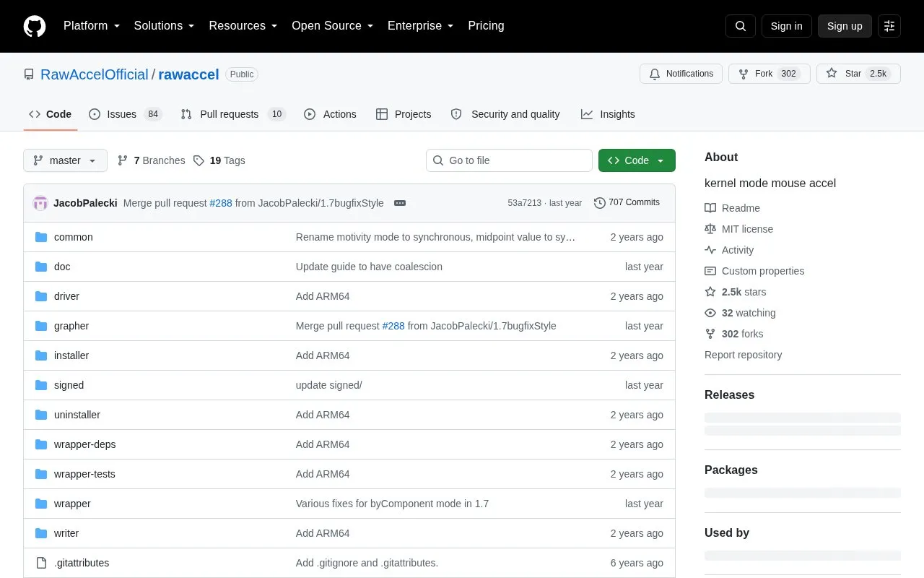The width and height of the screenshot is (924, 578).
Task: Switch to the Issues tab
Action: 126,114
